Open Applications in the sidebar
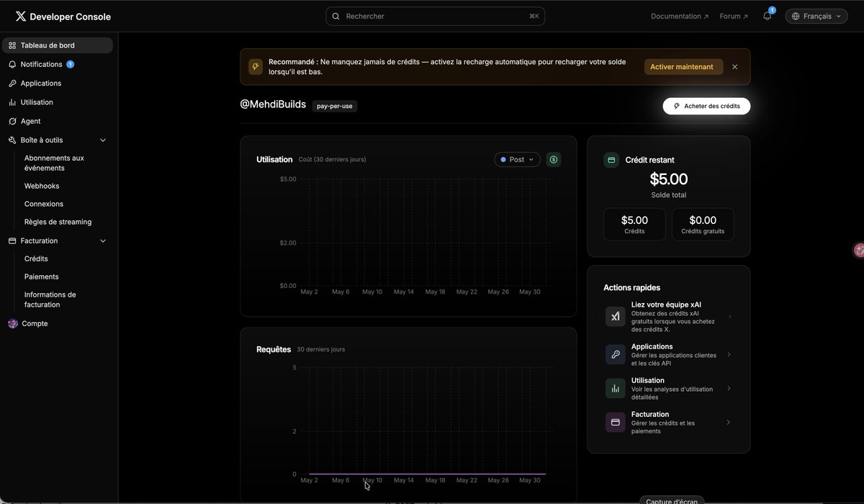Image resolution: width=864 pixels, height=504 pixels. click(x=58, y=84)
